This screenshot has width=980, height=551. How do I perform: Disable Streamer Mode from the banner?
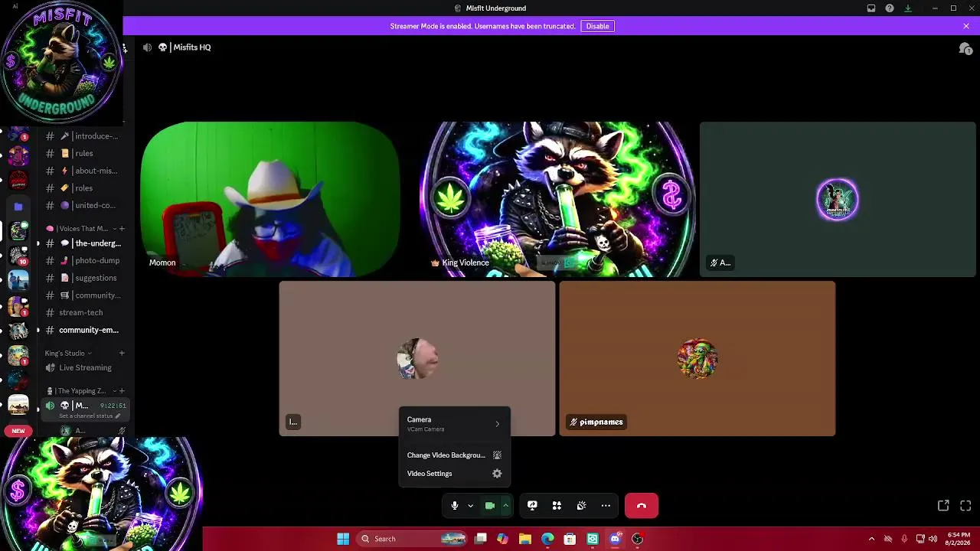[597, 26]
